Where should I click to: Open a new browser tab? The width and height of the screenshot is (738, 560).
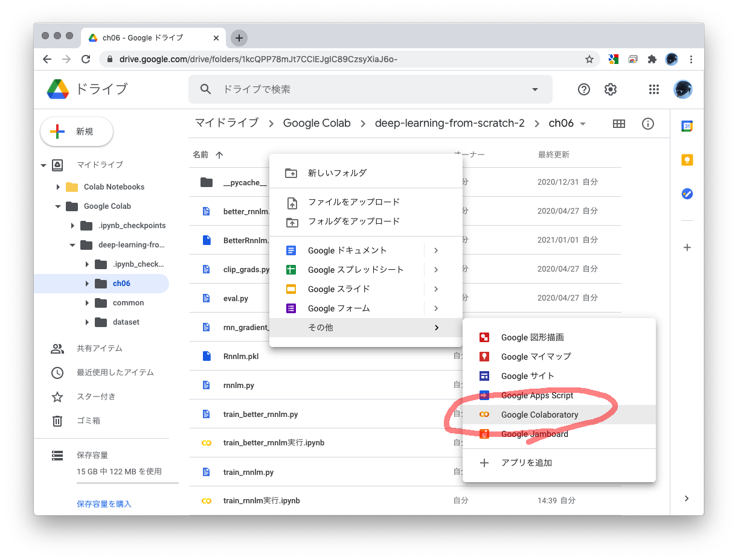click(x=239, y=37)
